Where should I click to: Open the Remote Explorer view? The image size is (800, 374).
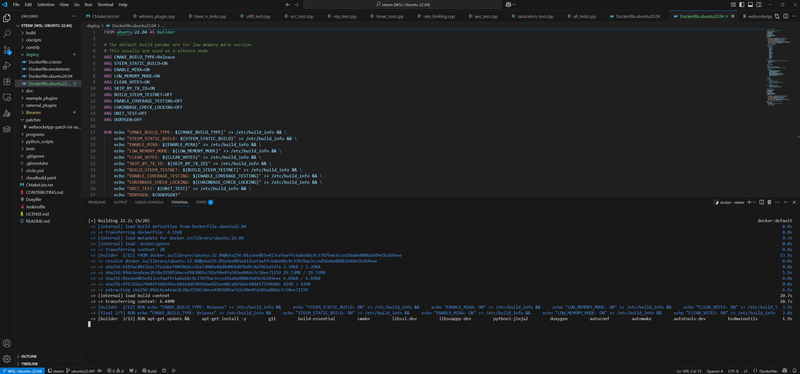7,97
